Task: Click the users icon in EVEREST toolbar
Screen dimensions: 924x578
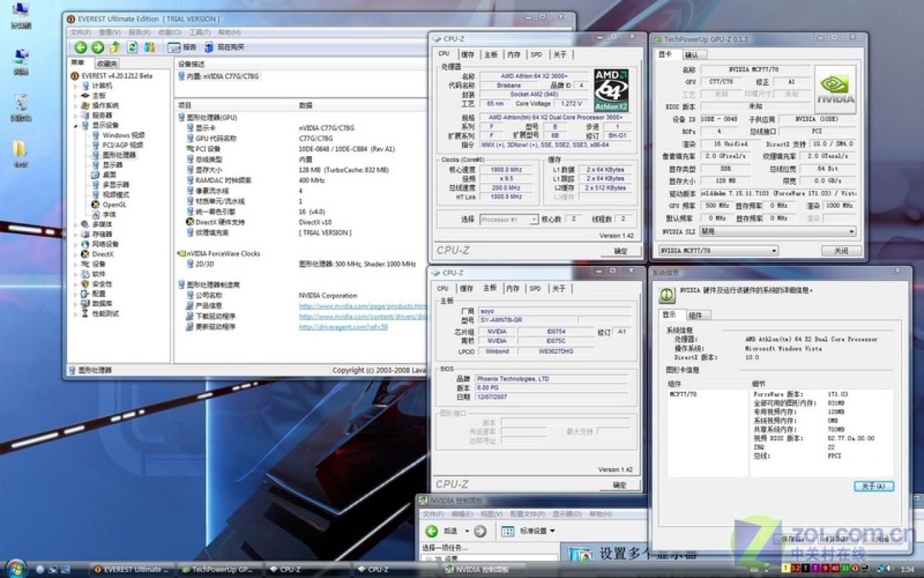Action: [x=149, y=47]
